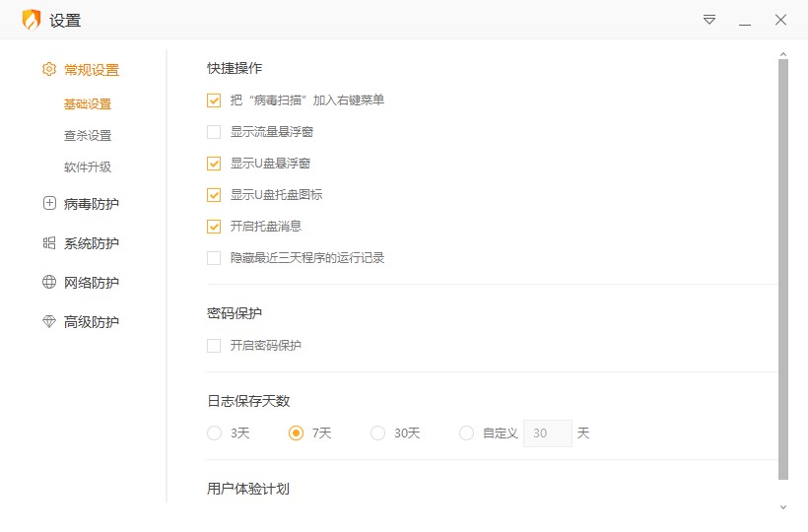808x532 pixels.
Task: Click the plus shield icon for 病毒防护
Action: coord(49,203)
